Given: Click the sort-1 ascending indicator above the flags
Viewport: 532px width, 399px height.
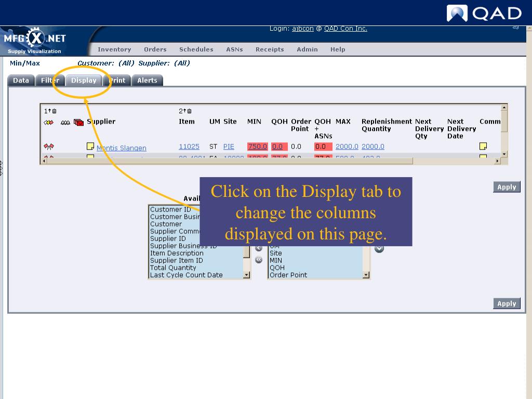Looking at the screenshot, I should [x=50, y=111].
